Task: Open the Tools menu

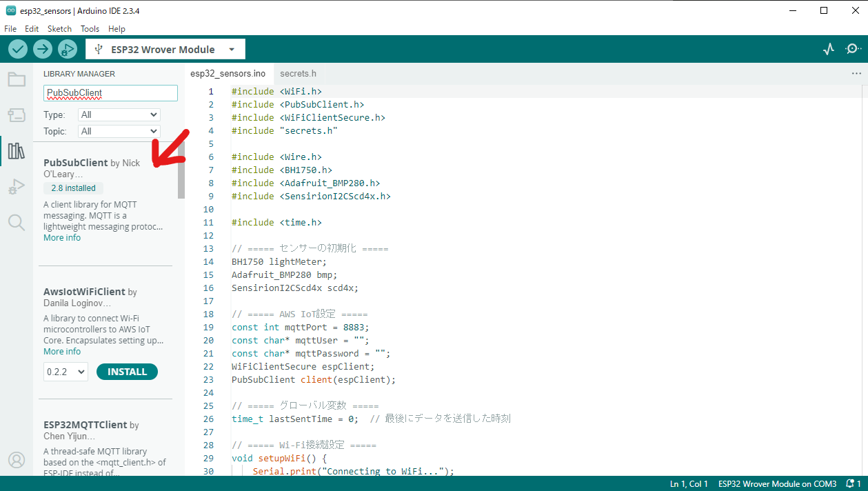Action: 90,28
